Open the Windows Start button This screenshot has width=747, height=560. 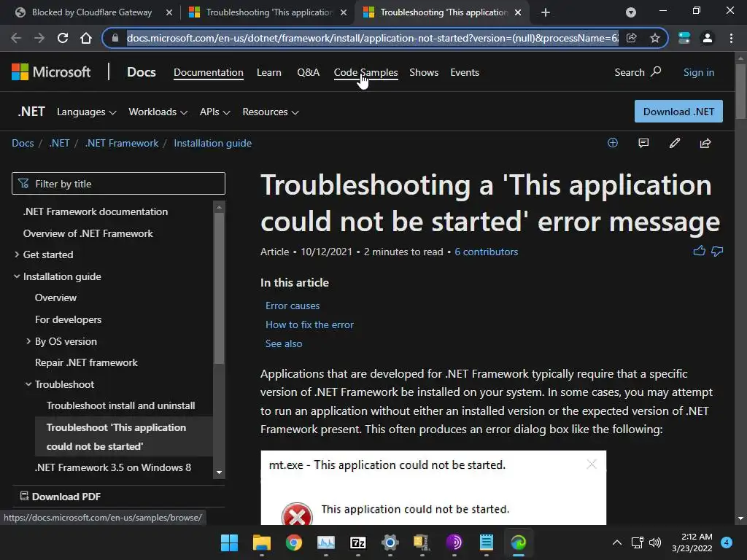point(229,542)
